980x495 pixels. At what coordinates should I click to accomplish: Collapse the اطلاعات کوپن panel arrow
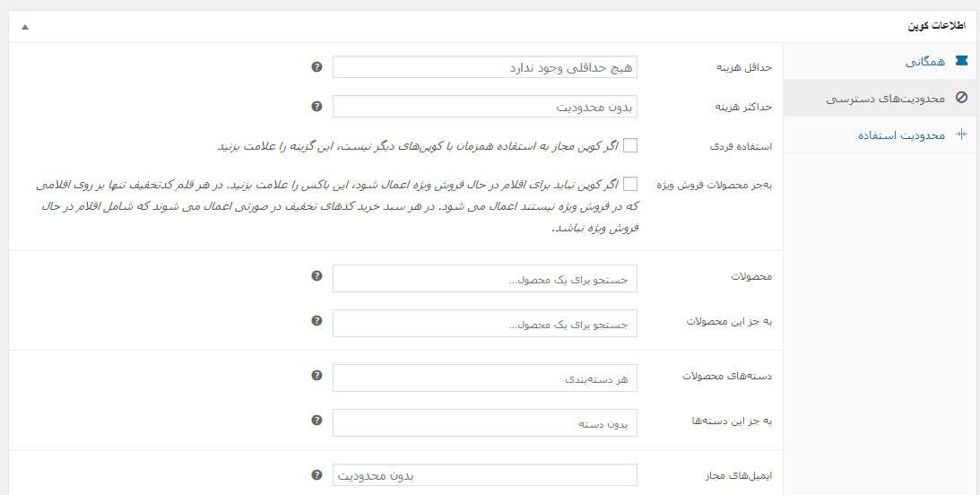click(25, 27)
